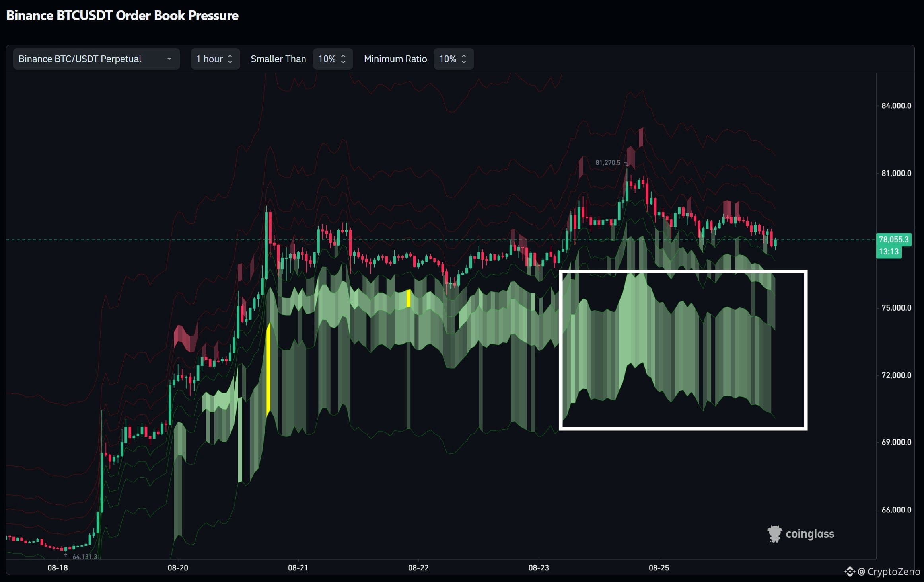Click the 66,000.0 price axis label
This screenshot has height=582, width=924.
[896, 510]
